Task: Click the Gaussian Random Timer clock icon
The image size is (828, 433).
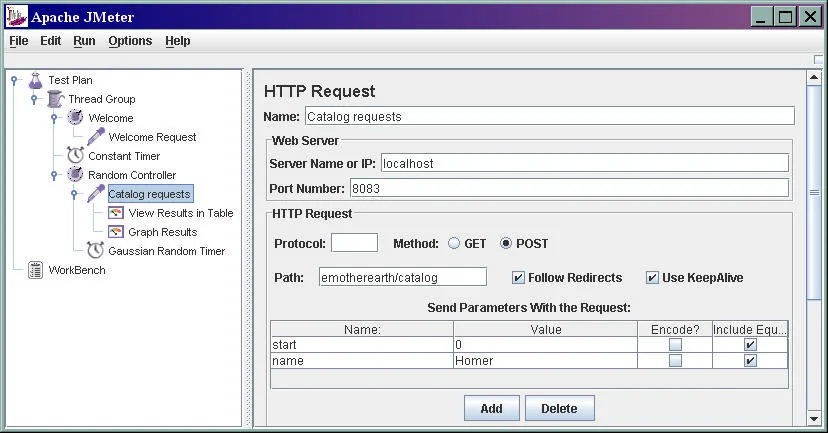Action: tap(96, 250)
